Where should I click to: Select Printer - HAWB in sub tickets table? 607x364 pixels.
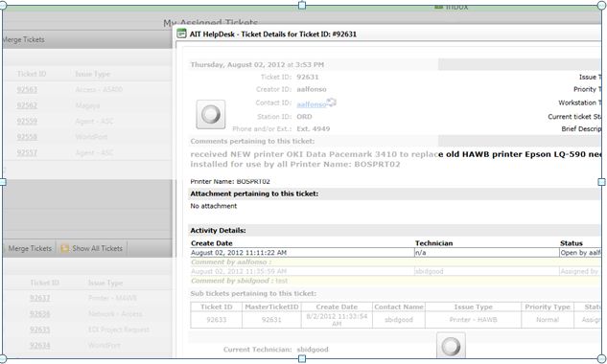[474, 320]
